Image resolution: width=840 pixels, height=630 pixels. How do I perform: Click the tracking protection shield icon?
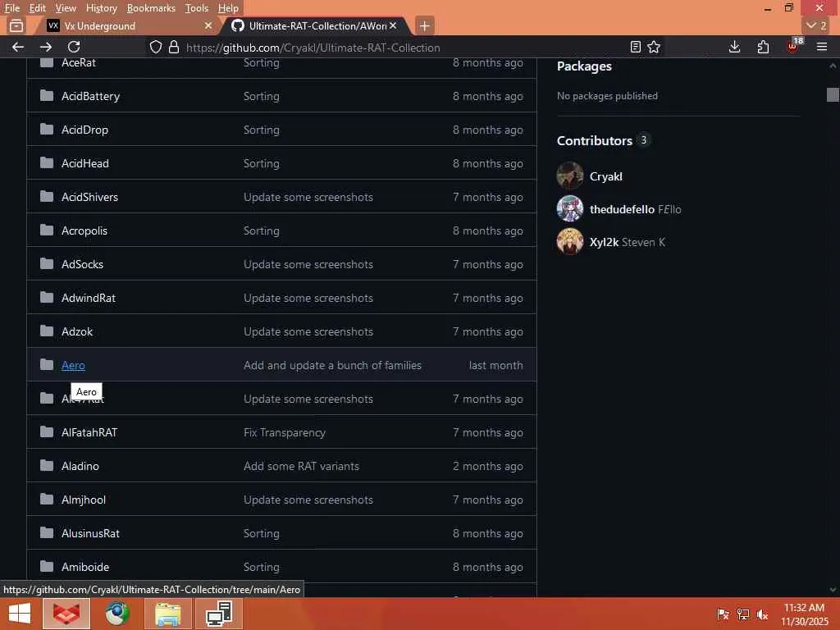pyautogui.click(x=155, y=47)
